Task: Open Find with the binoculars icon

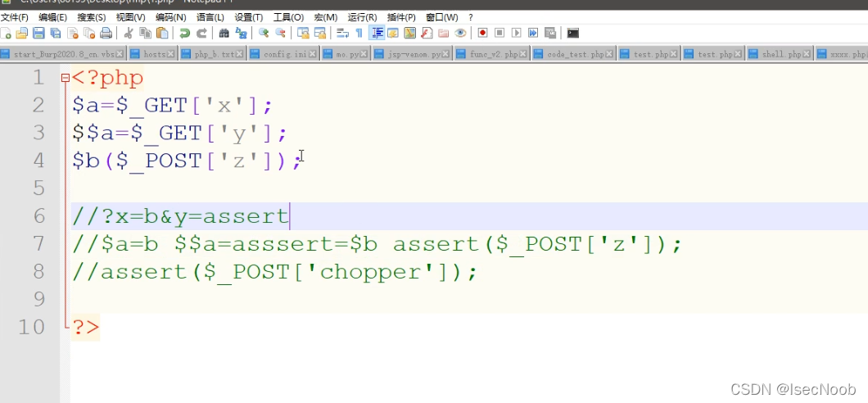Action: click(x=224, y=34)
